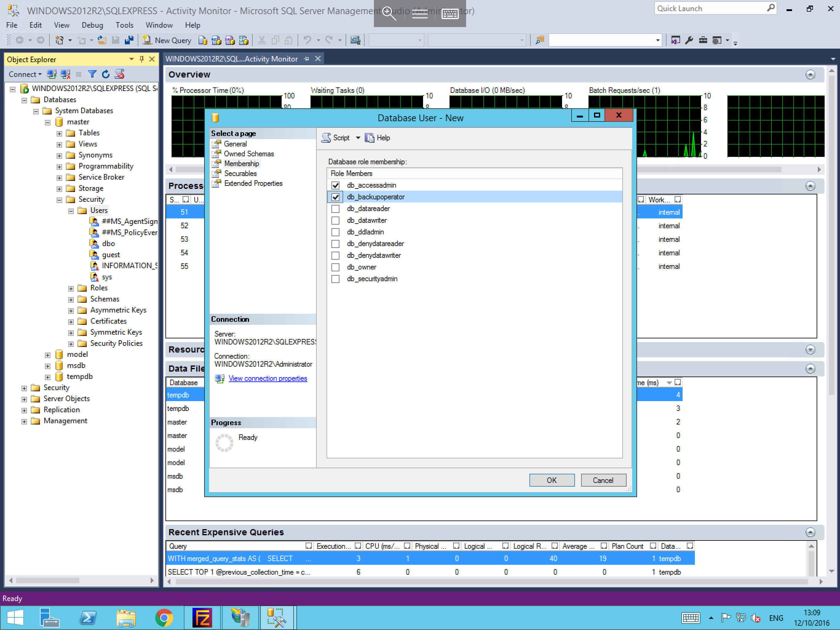The width and height of the screenshot is (840, 630).
Task: Click the on-screen keyboard tray icon
Action: pos(690,618)
